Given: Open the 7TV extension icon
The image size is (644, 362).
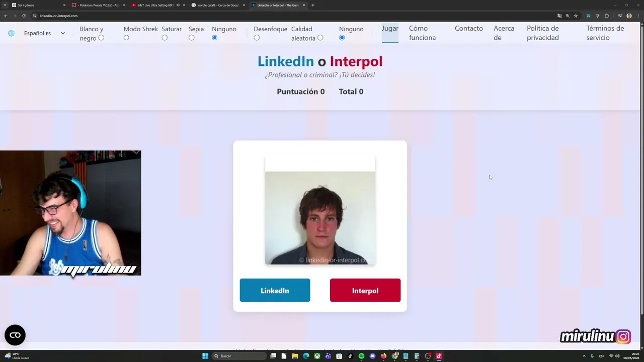Looking at the screenshot, I should [x=588, y=16].
